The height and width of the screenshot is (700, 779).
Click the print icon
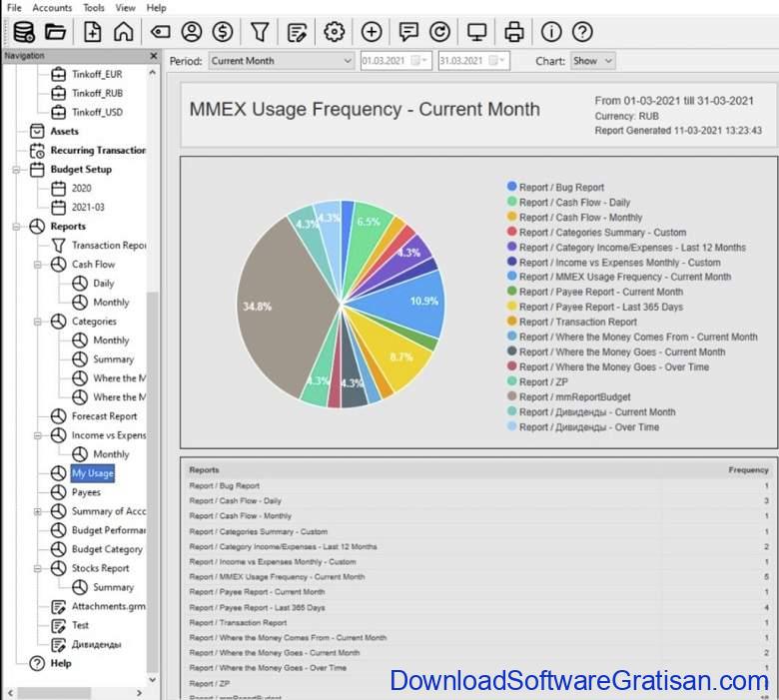pyautogui.click(x=514, y=32)
